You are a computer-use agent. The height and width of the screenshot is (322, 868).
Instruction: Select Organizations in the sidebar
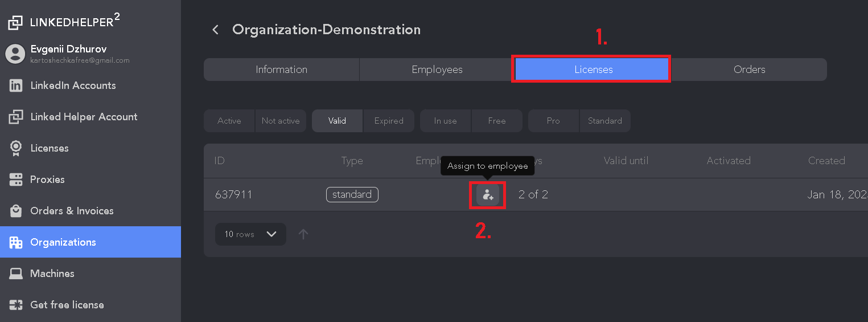(x=90, y=242)
